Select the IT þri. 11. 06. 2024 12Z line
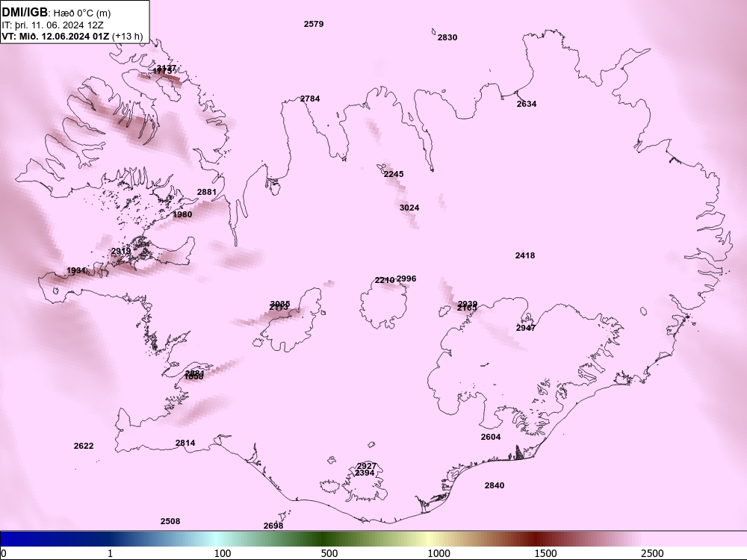Viewport: 747px width, 560px height. point(53,25)
